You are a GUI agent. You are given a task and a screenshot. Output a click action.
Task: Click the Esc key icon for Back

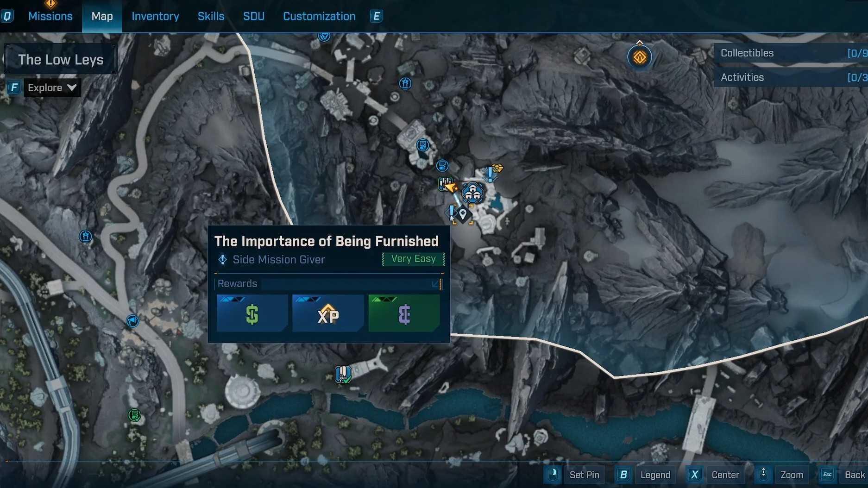click(827, 475)
